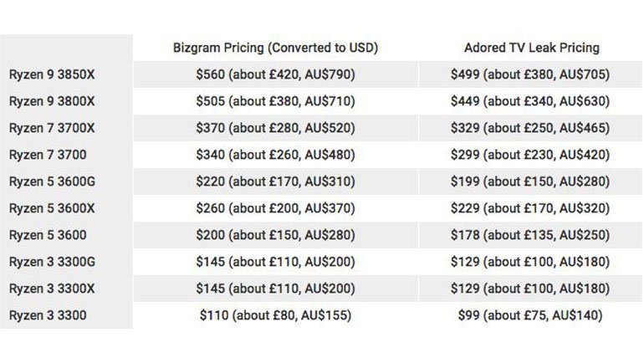Image resolution: width=644 pixels, height=363 pixels.
Task: Click the $560 Bizgram price cell
Action: click(275, 74)
